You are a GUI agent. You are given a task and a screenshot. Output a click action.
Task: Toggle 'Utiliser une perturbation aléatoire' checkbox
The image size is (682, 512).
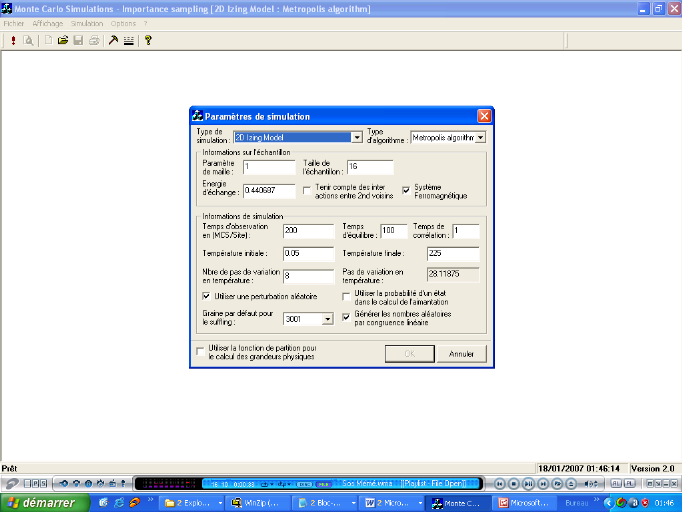pos(207,296)
